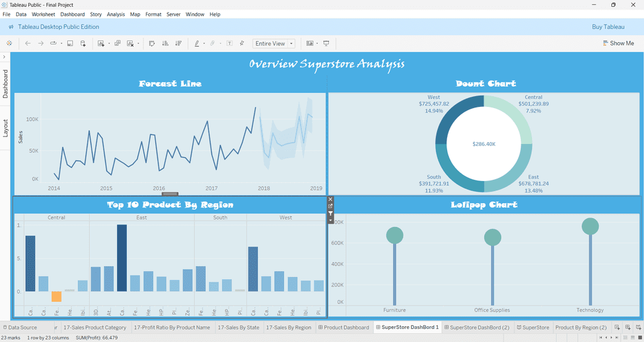Image resolution: width=644 pixels, height=342 pixels.
Task: Open the Worksheet menu
Action: pos(43,14)
